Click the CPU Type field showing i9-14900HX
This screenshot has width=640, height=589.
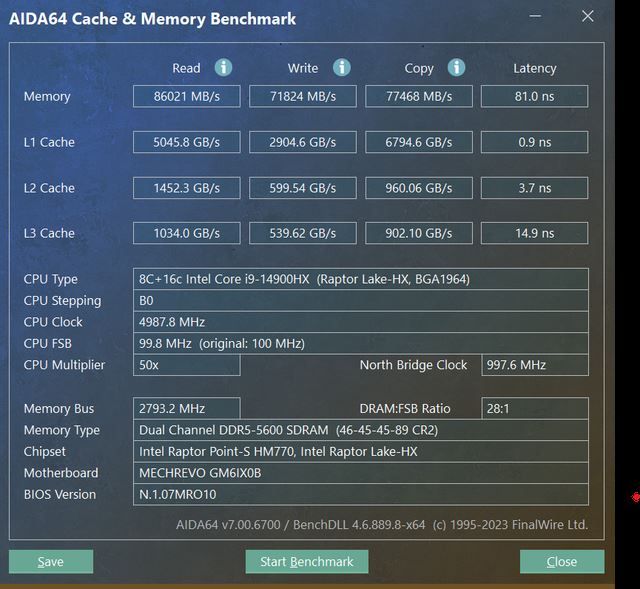point(360,279)
